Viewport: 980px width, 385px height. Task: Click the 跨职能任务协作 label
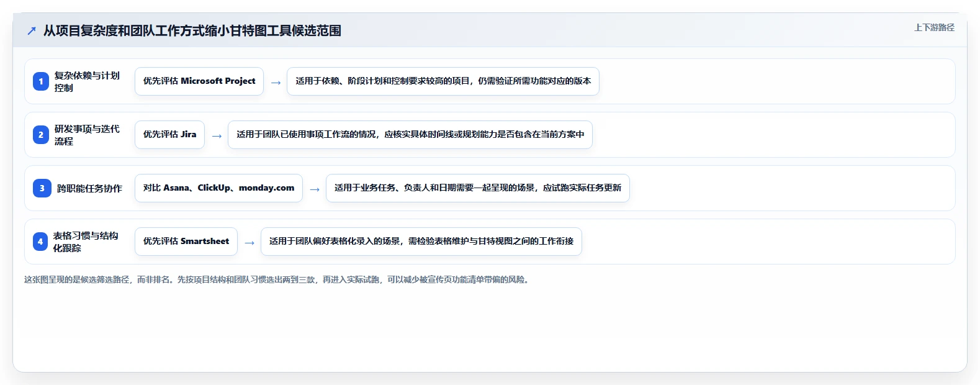click(x=89, y=188)
